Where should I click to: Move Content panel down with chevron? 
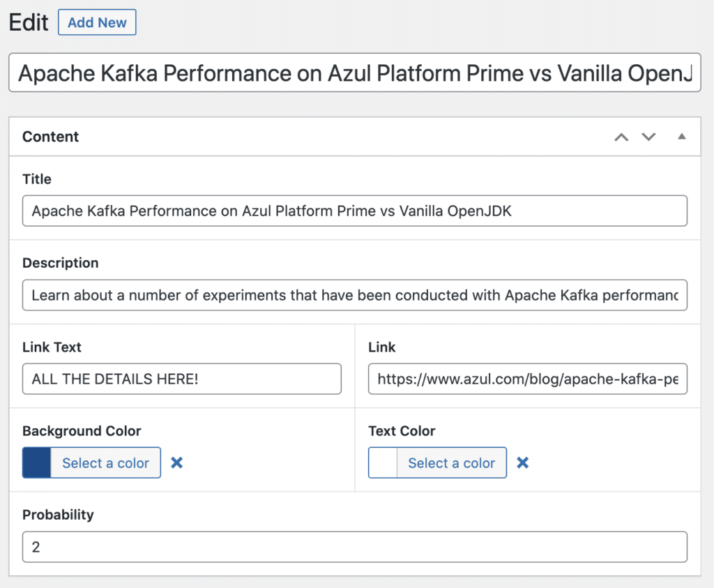click(x=648, y=137)
